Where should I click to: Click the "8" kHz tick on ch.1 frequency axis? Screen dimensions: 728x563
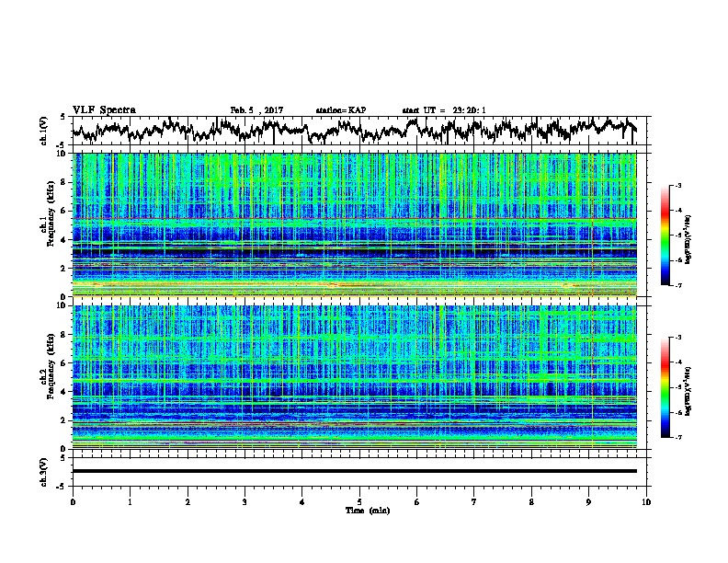point(63,182)
